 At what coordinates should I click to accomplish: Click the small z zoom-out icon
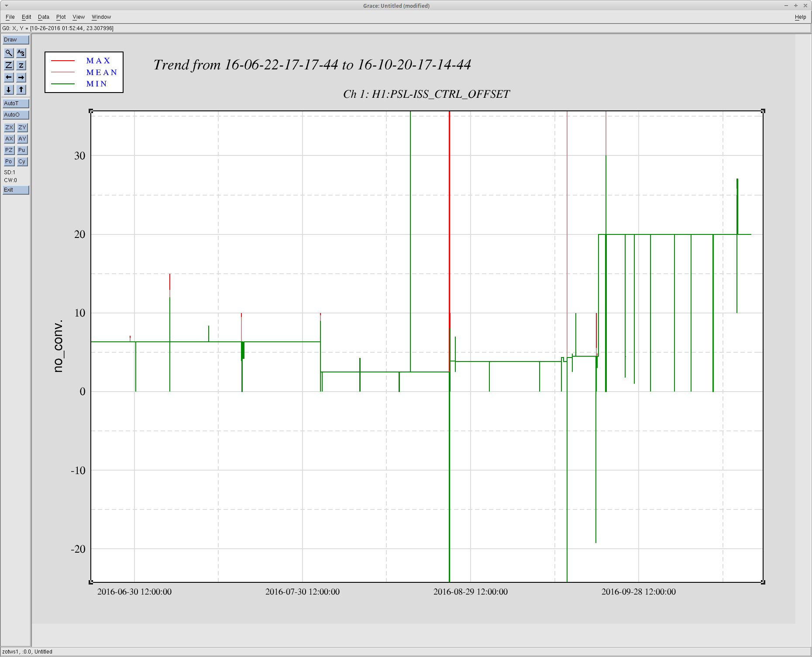pos(21,65)
